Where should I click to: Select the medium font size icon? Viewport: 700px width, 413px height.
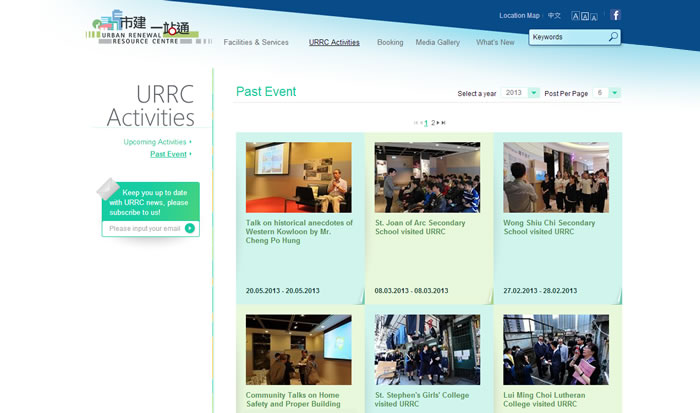coord(583,17)
